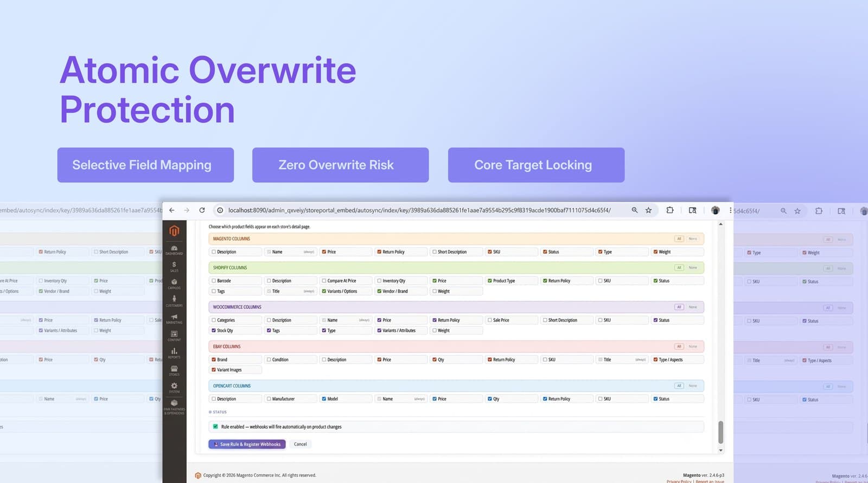Uncheck Stock Qty under WooCommerce Columns
This screenshot has width=868, height=483.
click(x=214, y=331)
